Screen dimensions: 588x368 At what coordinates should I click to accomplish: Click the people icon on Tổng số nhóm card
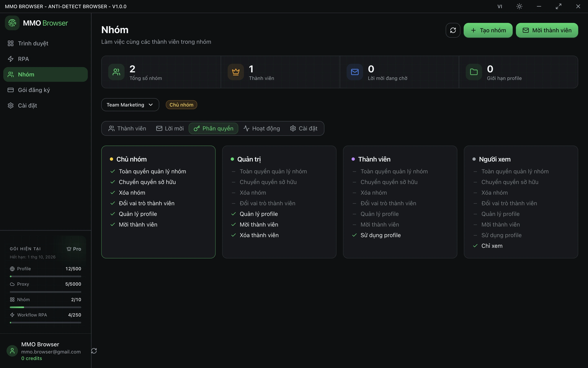pos(116,72)
